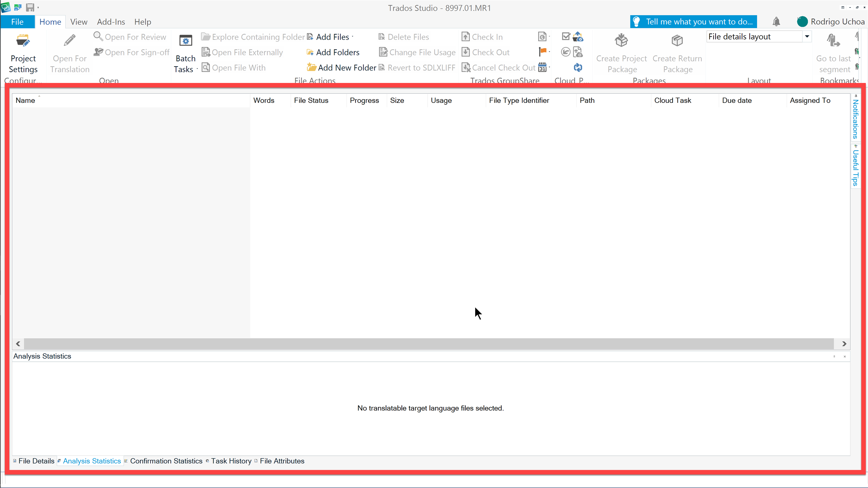
Task: Open the calendar due date dropdown
Action: click(544, 68)
